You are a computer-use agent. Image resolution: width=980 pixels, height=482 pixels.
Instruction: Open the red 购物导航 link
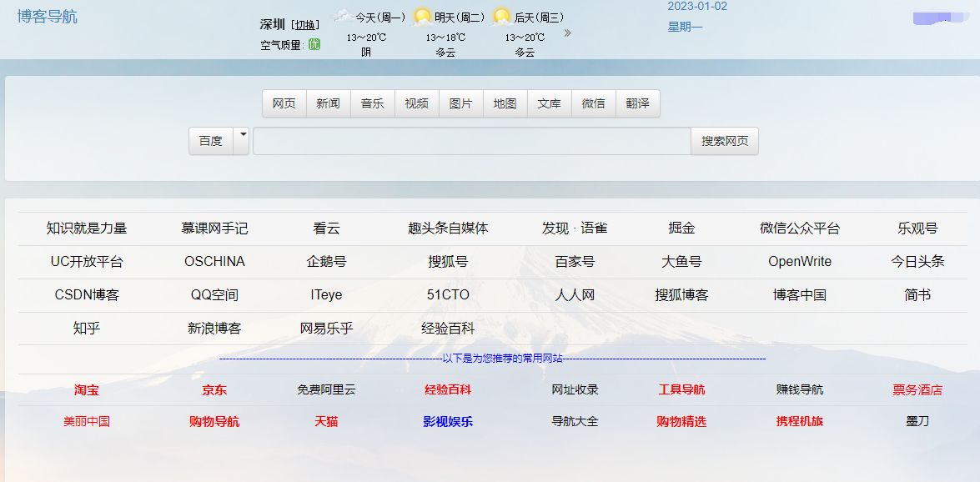tap(214, 421)
